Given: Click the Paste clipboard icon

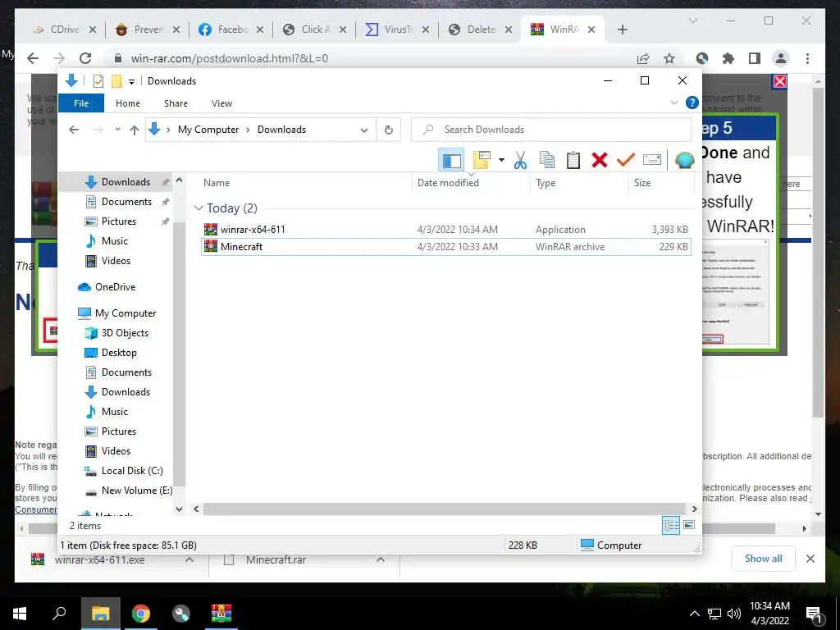Looking at the screenshot, I should [x=573, y=160].
